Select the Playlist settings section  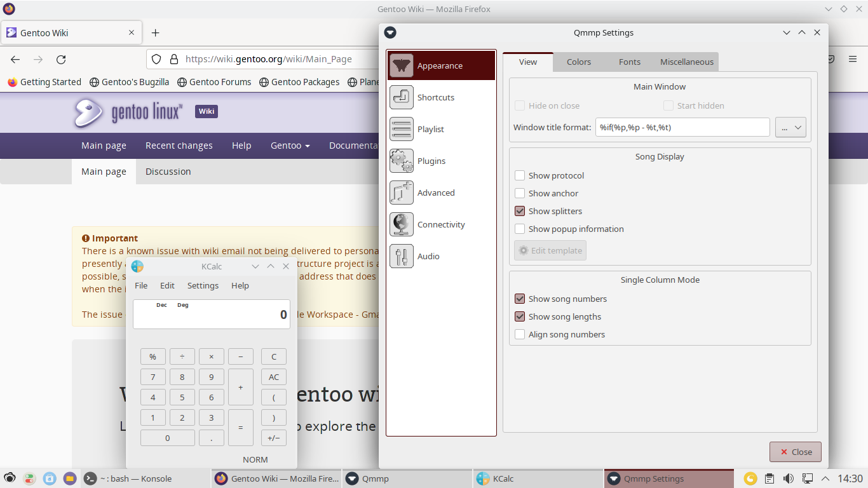coord(441,129)
